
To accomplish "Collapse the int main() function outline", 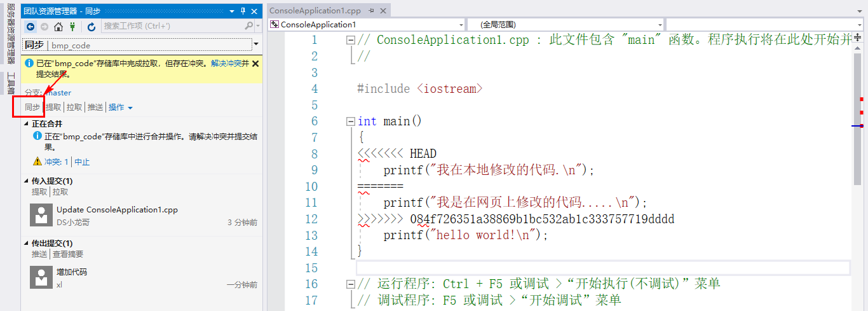I will [x=350, y=121].
